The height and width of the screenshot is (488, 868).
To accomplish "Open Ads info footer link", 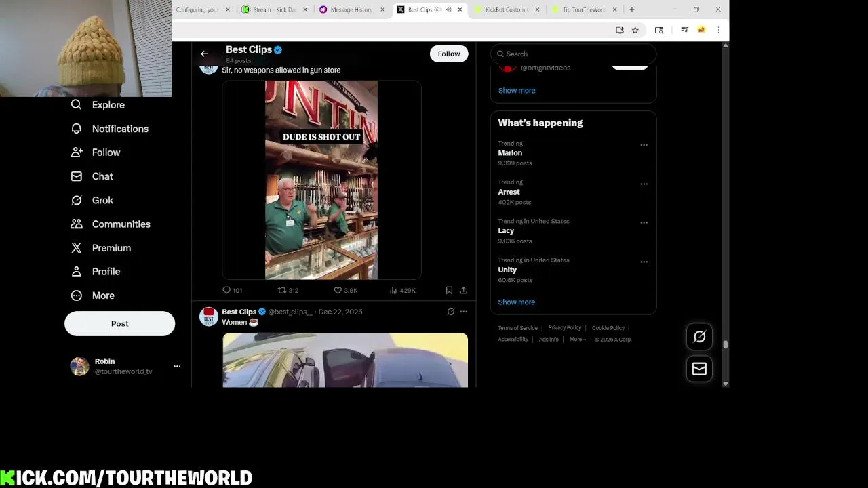I will point(549,339).
